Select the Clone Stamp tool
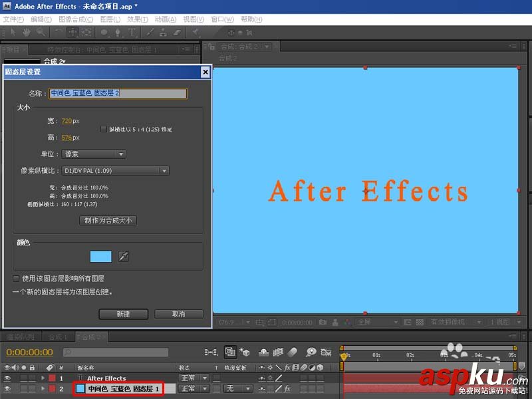532x399 pixels. [163, 32]
